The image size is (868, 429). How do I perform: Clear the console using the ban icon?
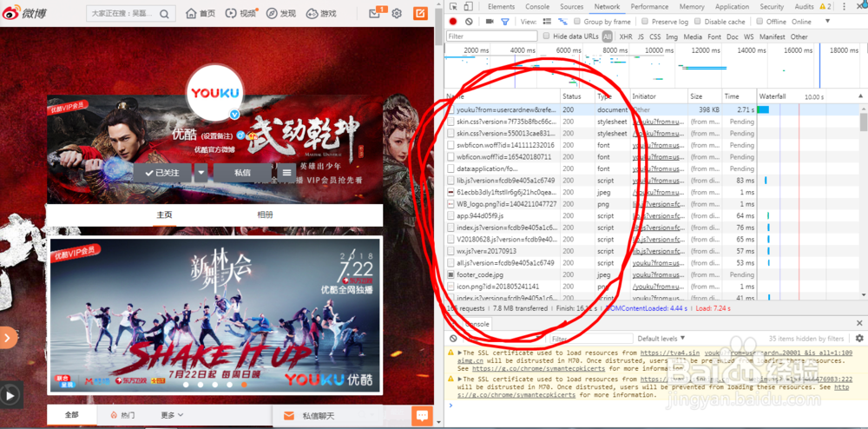453,338
